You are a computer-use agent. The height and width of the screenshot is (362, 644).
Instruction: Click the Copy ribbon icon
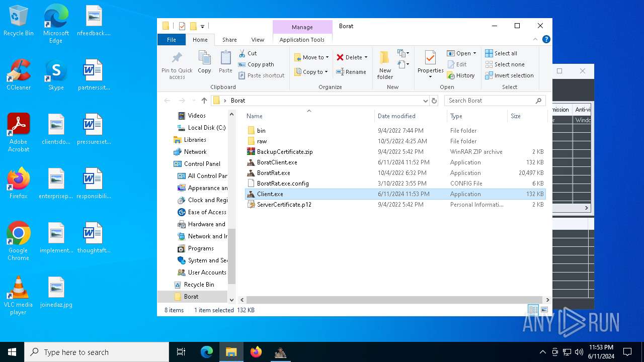point(204,58)
